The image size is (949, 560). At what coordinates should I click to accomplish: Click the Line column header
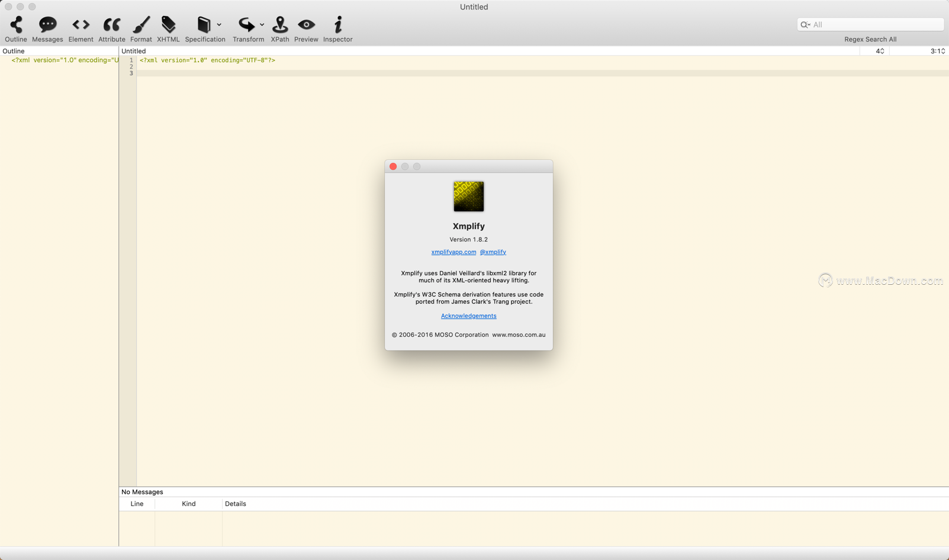coord(137,504)
